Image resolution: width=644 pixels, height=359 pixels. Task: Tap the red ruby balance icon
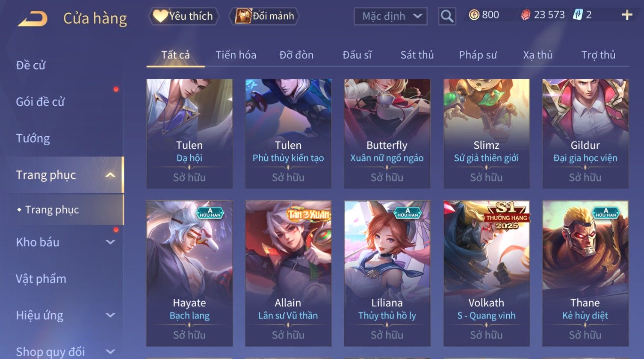(526, 15)
